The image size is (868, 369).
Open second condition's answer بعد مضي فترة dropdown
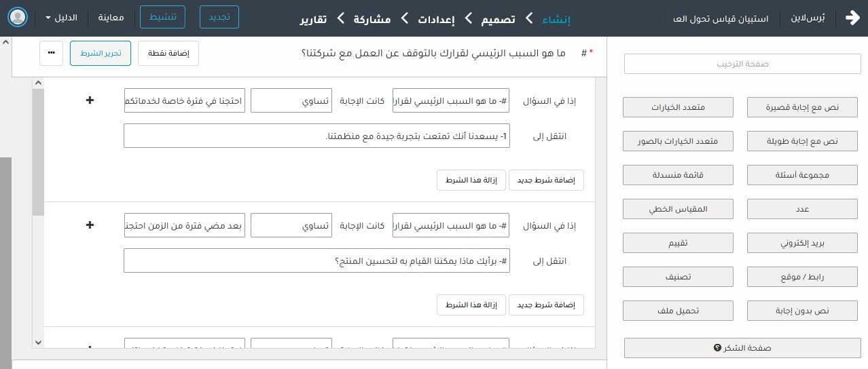tap(185, 225)
